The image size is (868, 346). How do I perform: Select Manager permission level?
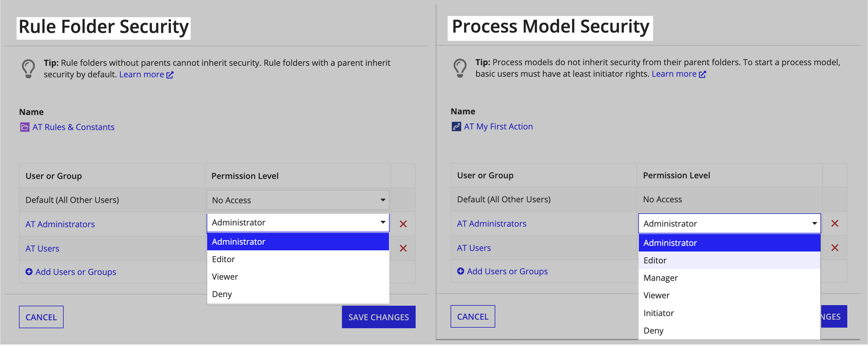tap(729, 278)
